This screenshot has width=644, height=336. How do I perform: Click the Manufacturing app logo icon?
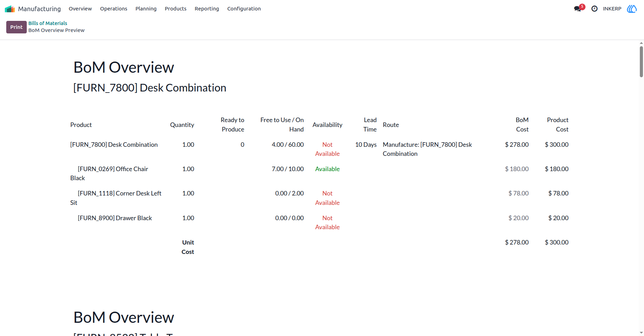[10, 9]
